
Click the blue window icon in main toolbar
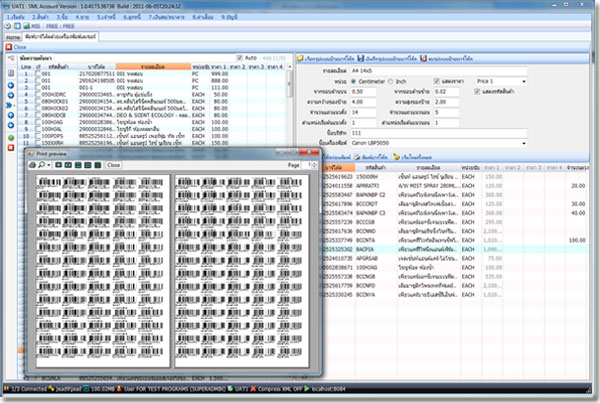17,26
